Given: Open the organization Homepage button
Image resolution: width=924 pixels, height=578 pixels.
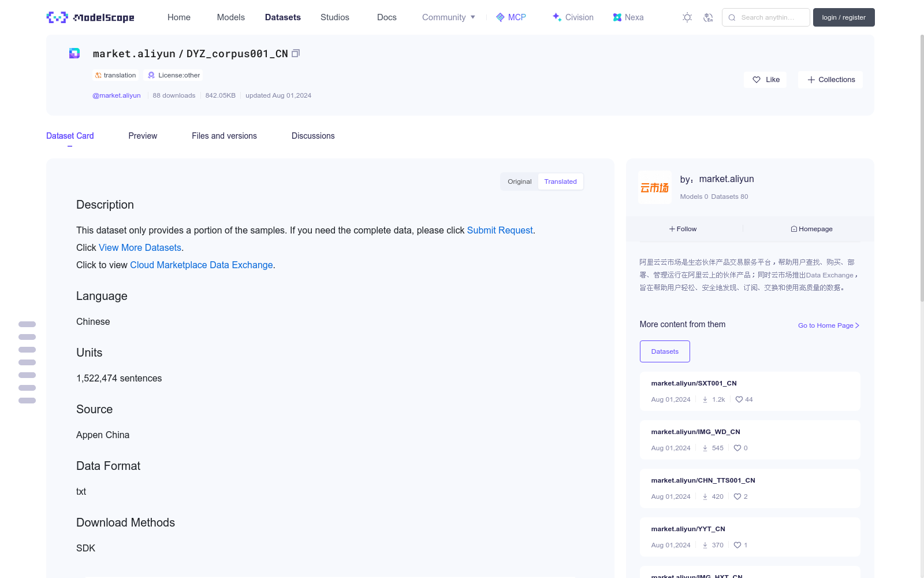Looking at the screenshot, I should pos(811,229).
